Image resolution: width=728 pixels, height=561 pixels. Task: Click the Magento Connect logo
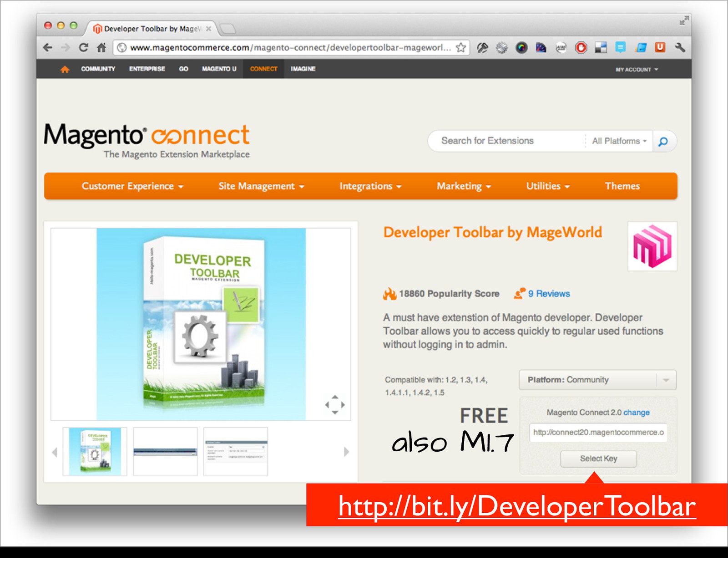pyautogui.click(x=147, y=140)
